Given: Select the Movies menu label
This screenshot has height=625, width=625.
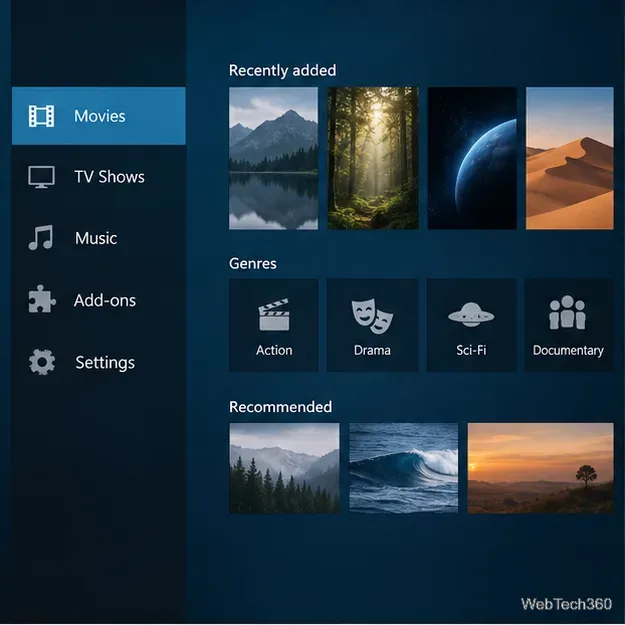Looking at the screenshot, I should 100,116.
